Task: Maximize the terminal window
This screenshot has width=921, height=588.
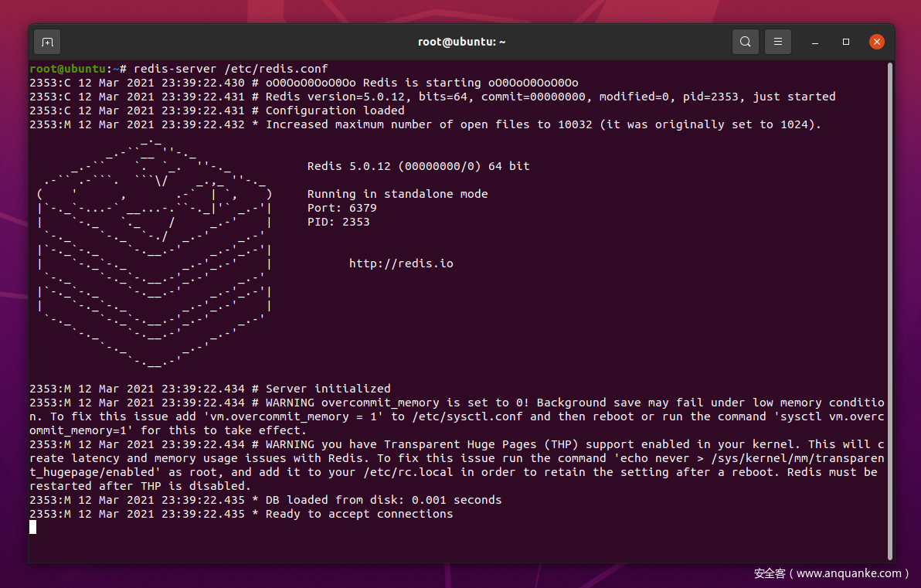Action: click(846, 42)
